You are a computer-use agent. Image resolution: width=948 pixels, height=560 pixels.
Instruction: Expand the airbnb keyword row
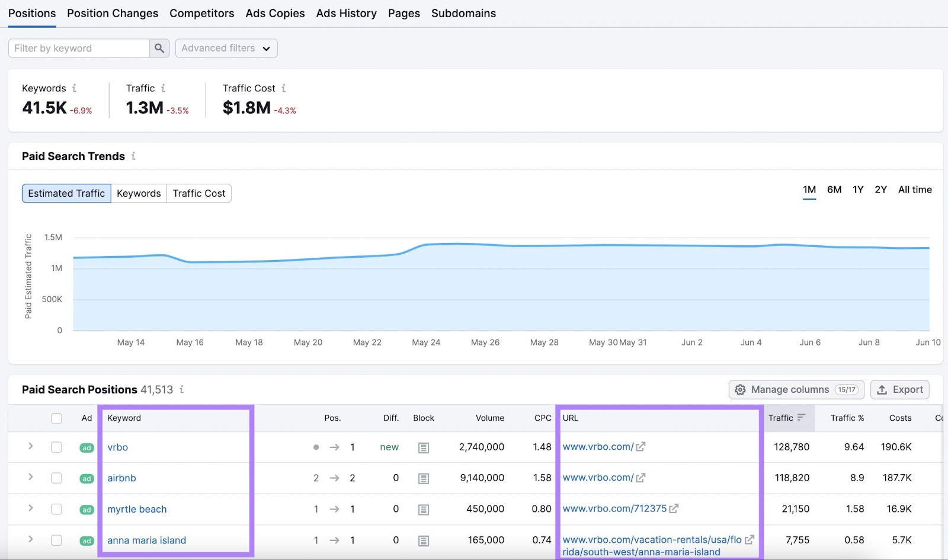(x=31, y=477)
